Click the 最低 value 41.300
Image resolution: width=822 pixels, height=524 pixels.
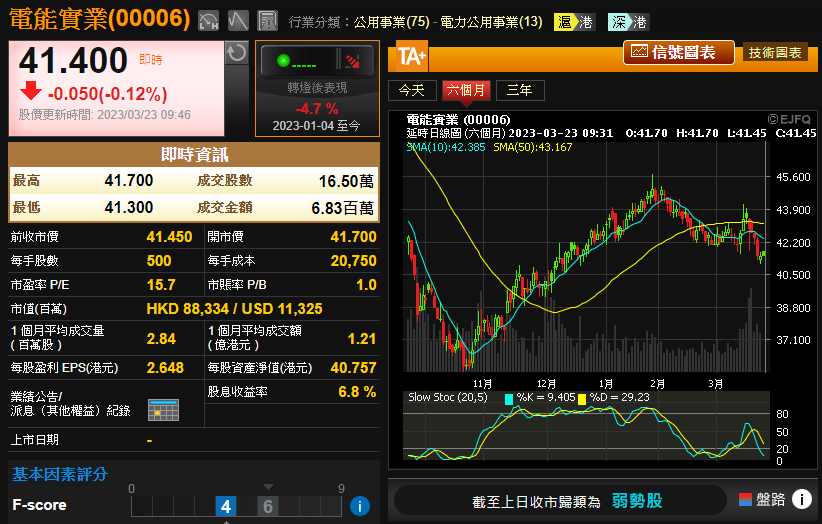(x=129, y=208)
